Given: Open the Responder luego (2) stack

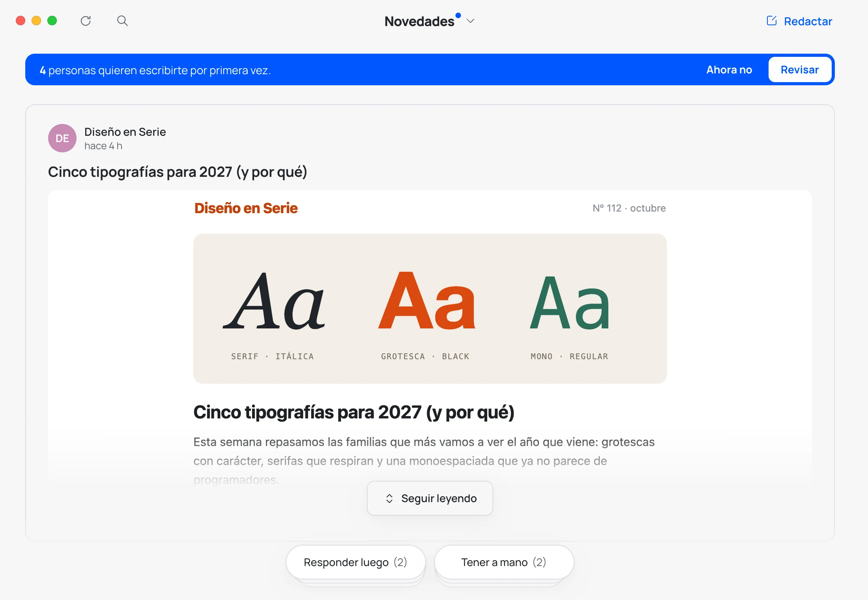Looking at the screenshot, I should click(x=355, y=562).
